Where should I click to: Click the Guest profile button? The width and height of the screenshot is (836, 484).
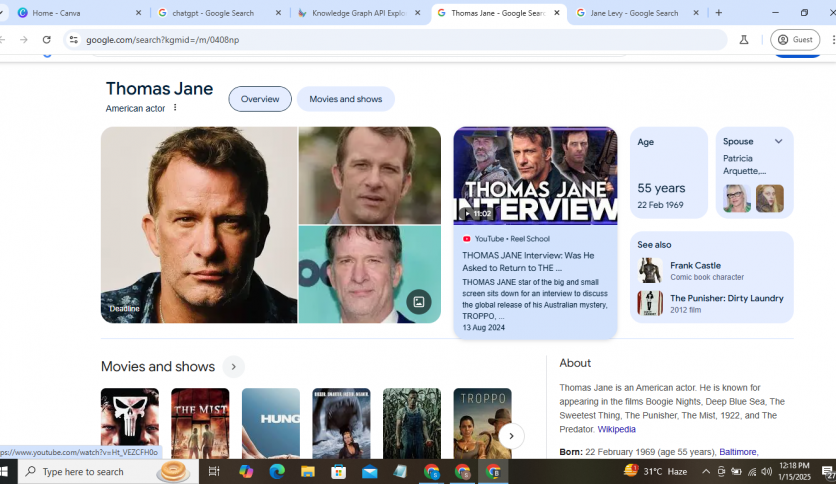[795, 39]
